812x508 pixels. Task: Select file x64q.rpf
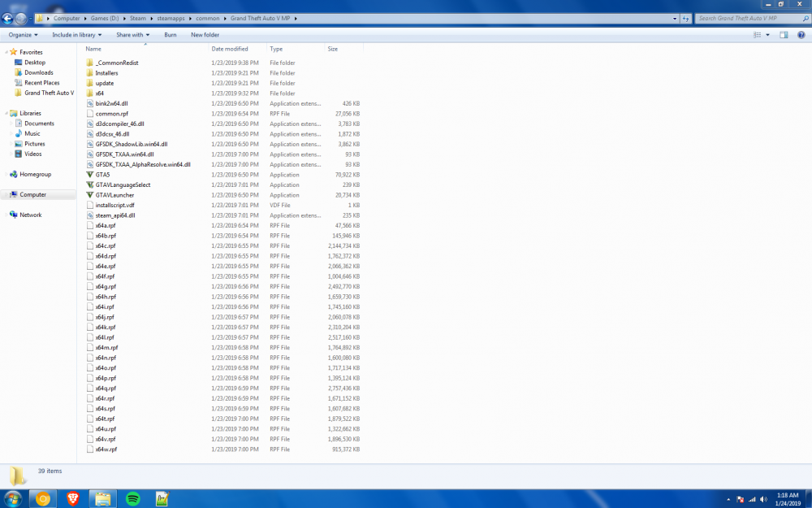[106, 389]
